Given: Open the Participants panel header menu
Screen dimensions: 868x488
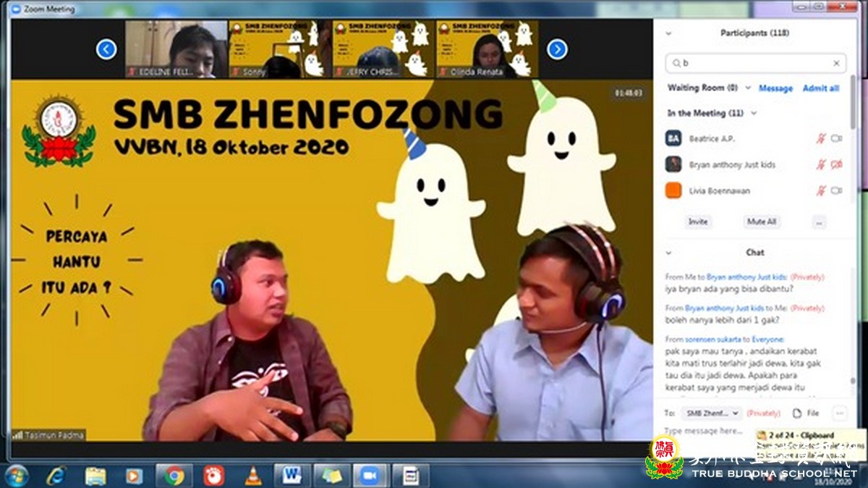Looking at the screenshot, I should tap(668, 33).
